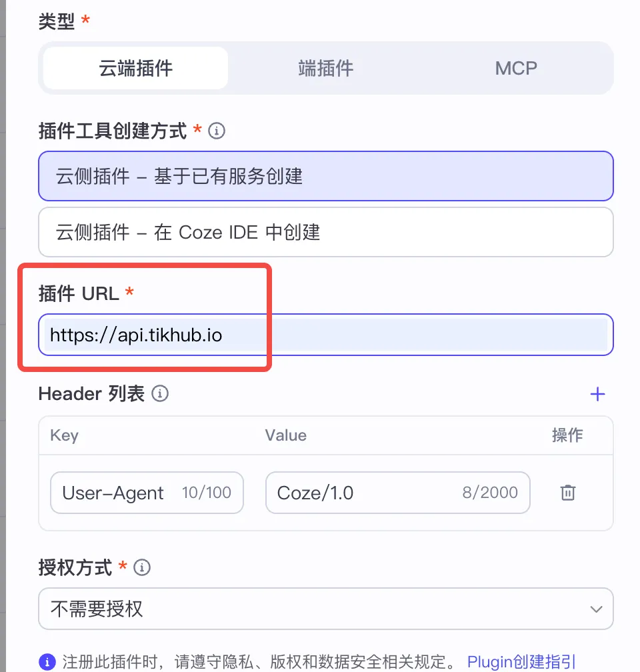
Task: Edit the User-Agent key field
Action: 113,493
